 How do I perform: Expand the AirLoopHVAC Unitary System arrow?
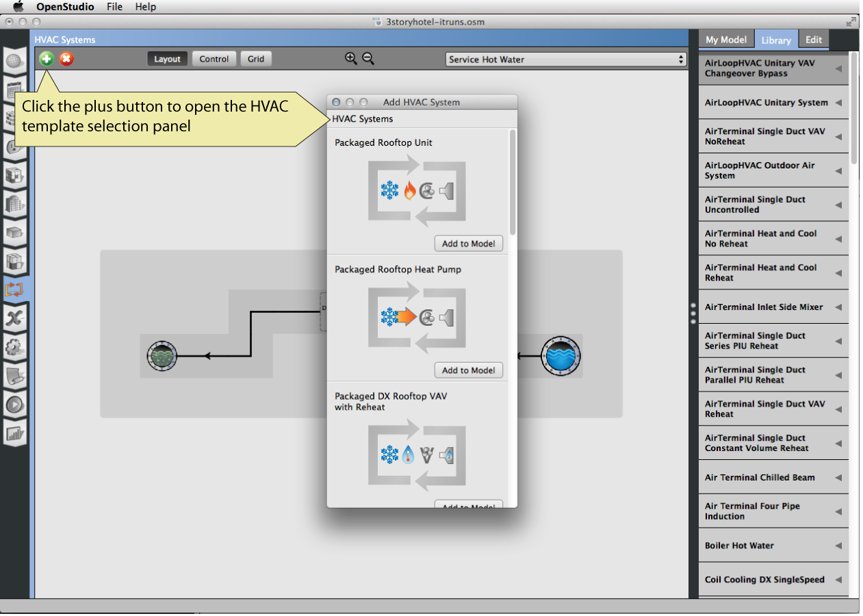838,103
